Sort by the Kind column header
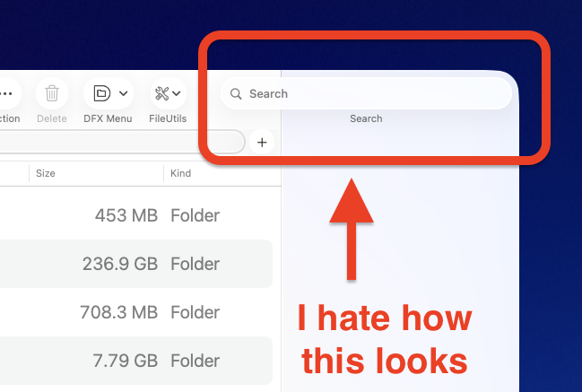This screenshot has width=582, height=392. tap(181, 173)
